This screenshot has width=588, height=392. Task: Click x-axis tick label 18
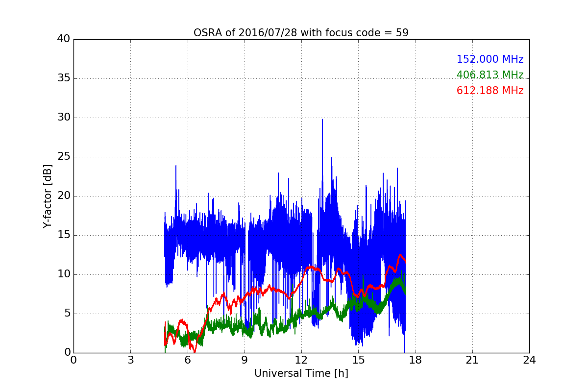(x=415, y=360)
